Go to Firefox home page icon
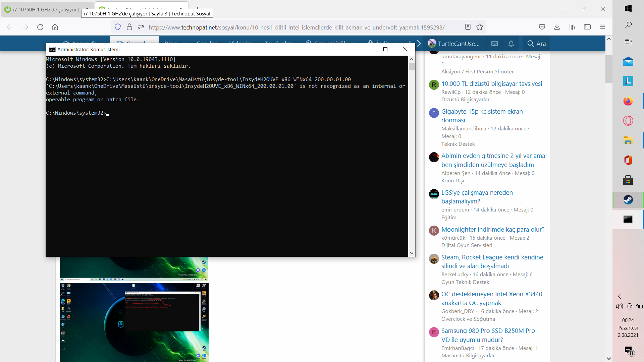The width and height of the screenshot is (644, 362). pos(55,27)
